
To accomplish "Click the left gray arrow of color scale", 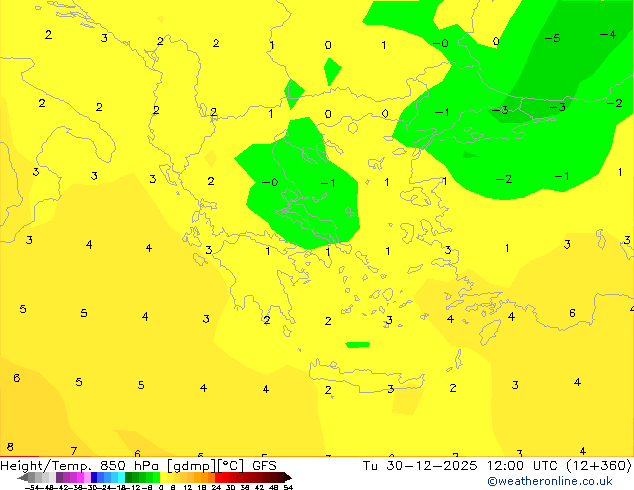I will [22, 477].
